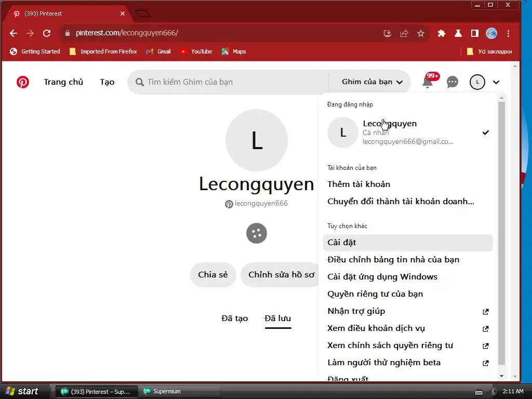532x399 pixels.
Task: Click the keyboard icon in system tray
Action: pyautogui.click(x=478, y=392)
